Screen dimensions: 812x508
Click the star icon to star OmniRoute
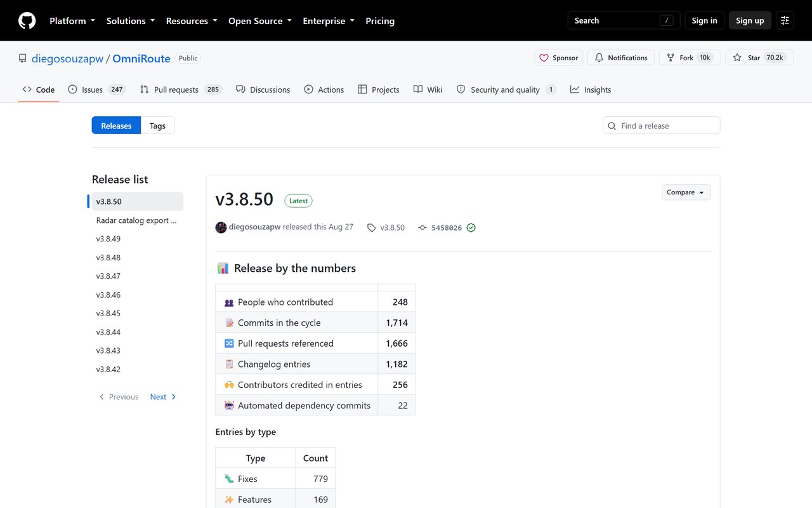point(737,58)
